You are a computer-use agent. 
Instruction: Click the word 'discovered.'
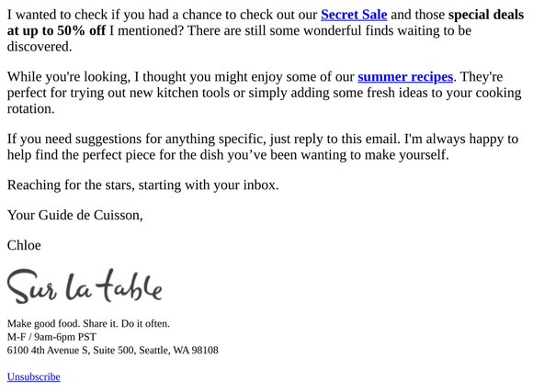click(x=40, y=47)
